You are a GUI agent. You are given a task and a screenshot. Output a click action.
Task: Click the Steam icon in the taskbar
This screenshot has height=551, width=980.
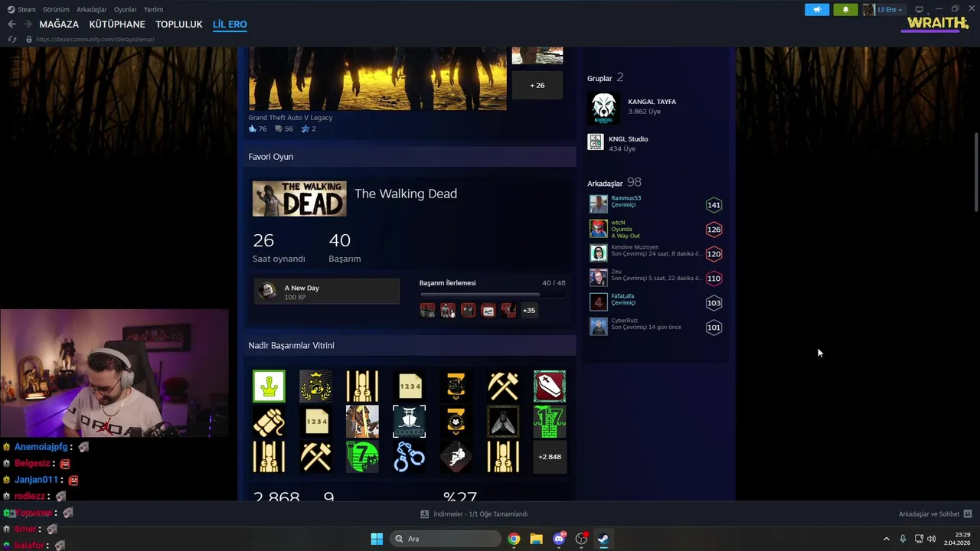(603, 539)
